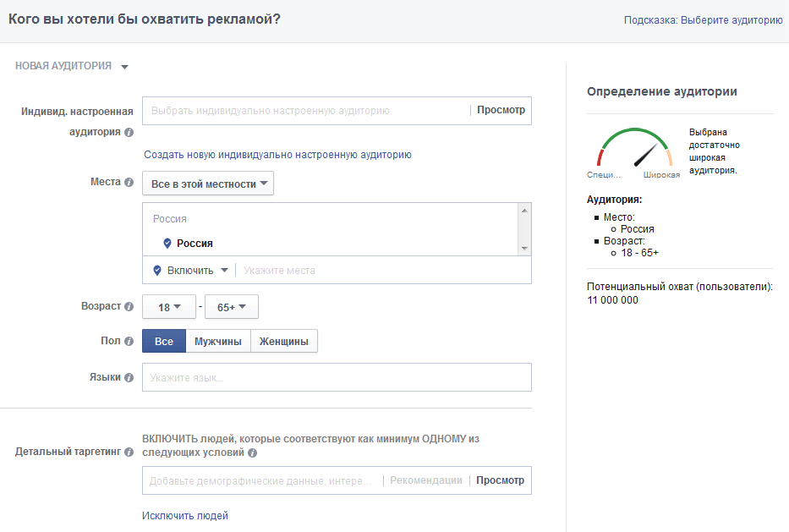
Task: Open the minimum age 18 dropdown
Action: [x=169, y=307]
